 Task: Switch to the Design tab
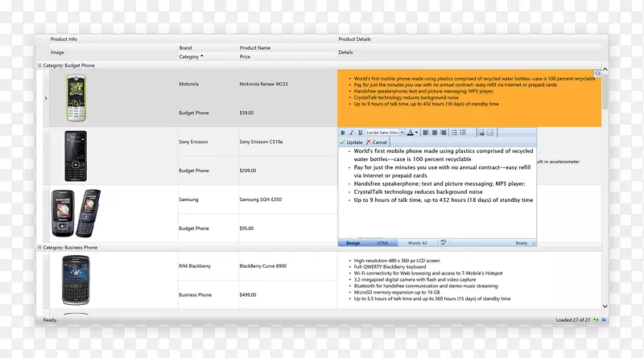(353, 242)
